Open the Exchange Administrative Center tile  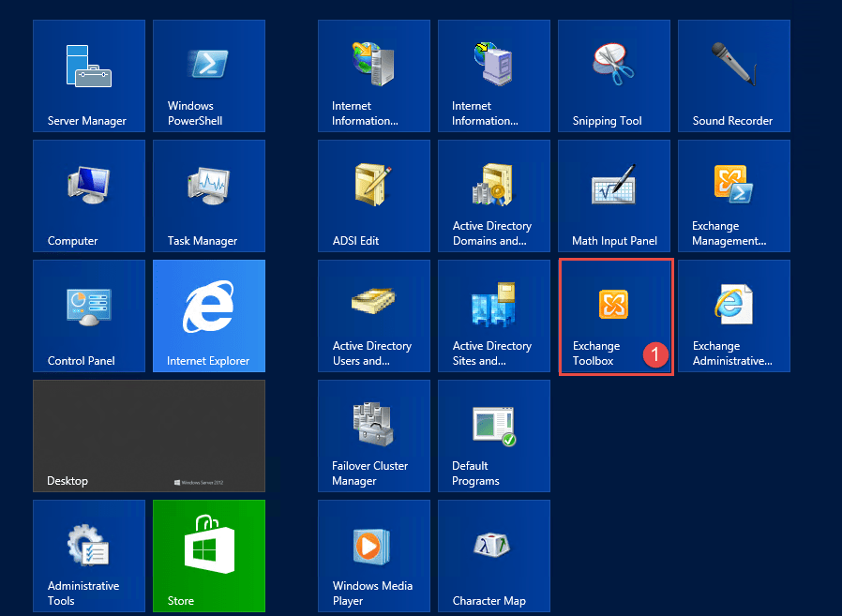tap(734, 316)
